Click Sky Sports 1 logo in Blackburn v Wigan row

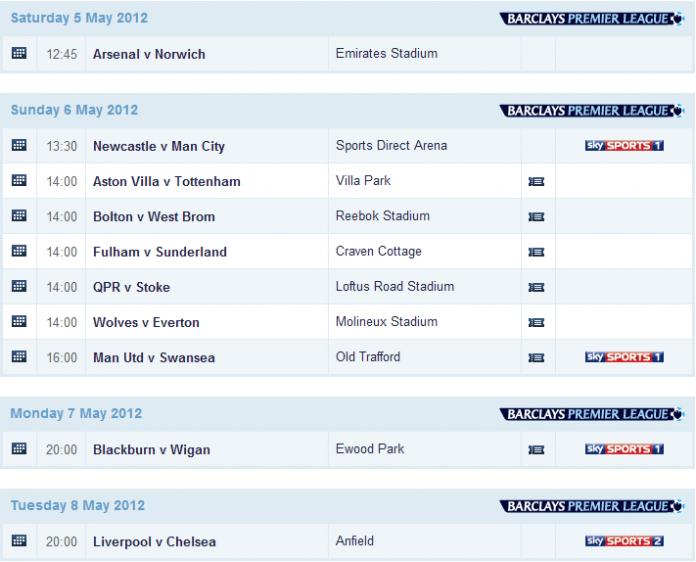pos(624,450)
